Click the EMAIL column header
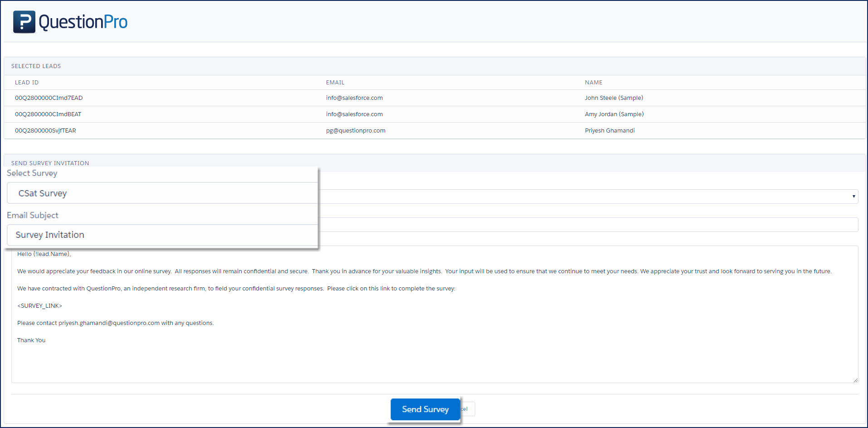868x428 pixels. pos(335,83)
